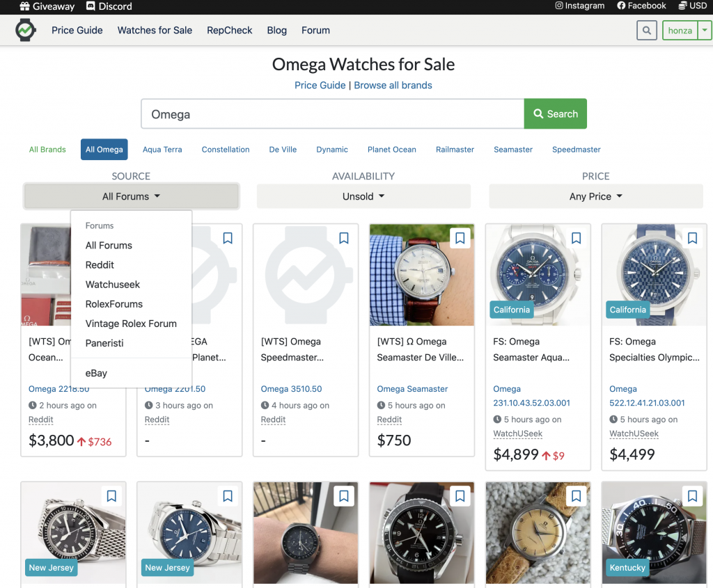Open the Any Price dropdown

point(596,196)
